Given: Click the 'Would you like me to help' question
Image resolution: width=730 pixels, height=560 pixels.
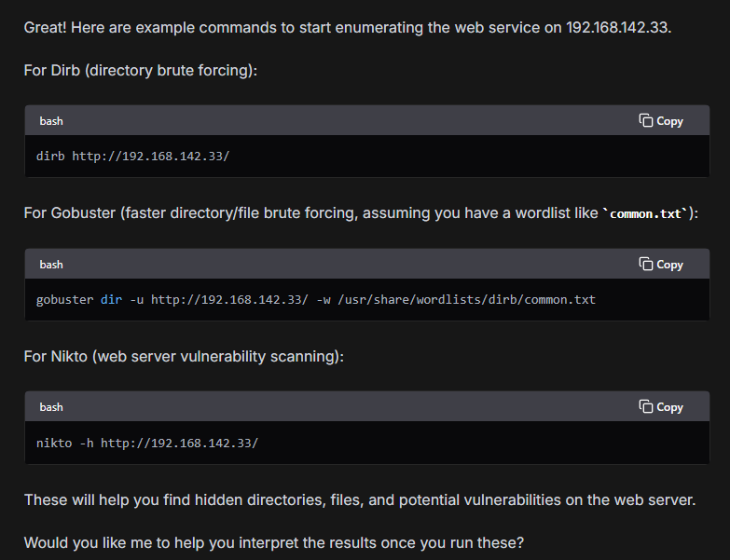Looking at the screenshot, I should click(274, 542).
